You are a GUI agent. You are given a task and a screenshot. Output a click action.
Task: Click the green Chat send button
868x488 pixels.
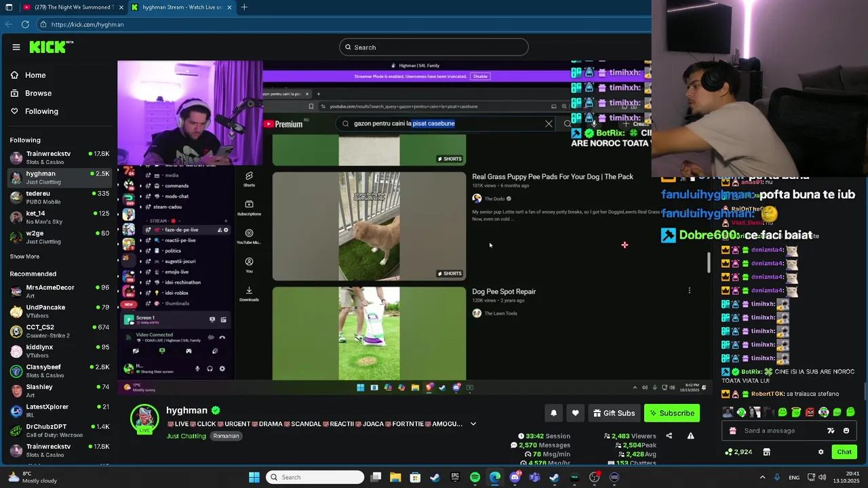tap(844, 452)
